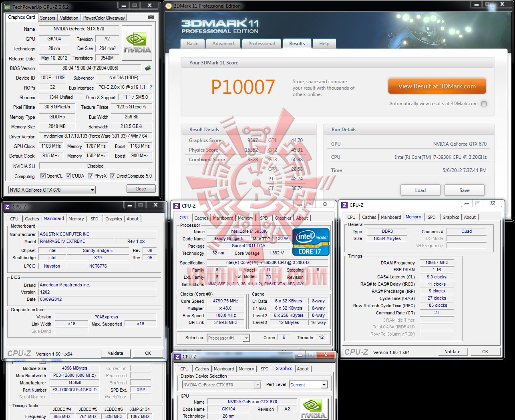Click the TechPowerUp GPU-Z title bar icon
Screen dimensions: 515x420
point(8,7)
